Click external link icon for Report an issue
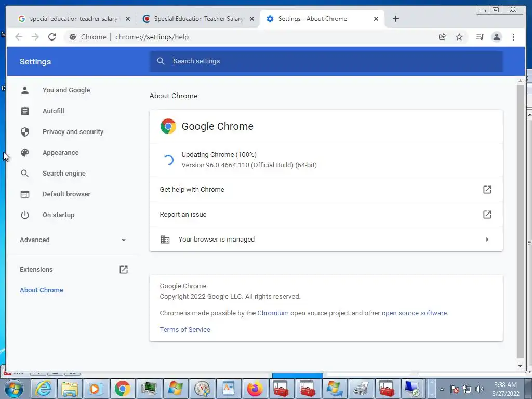This screenshot has height=399, width=532. coord(487,215)
